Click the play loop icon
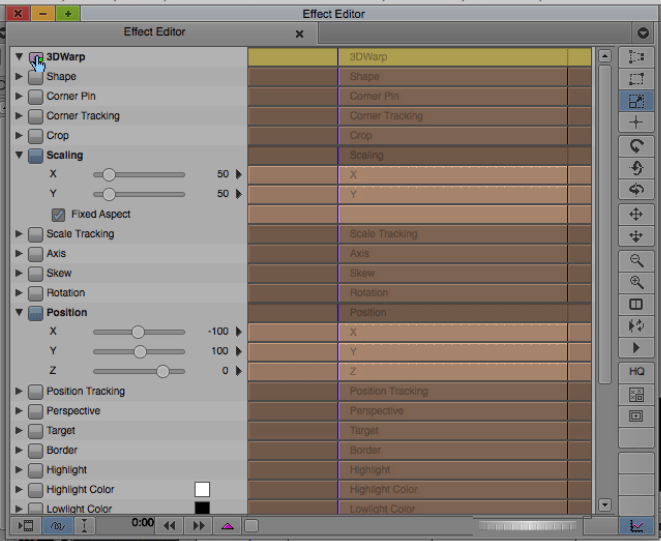 [636, 326]
